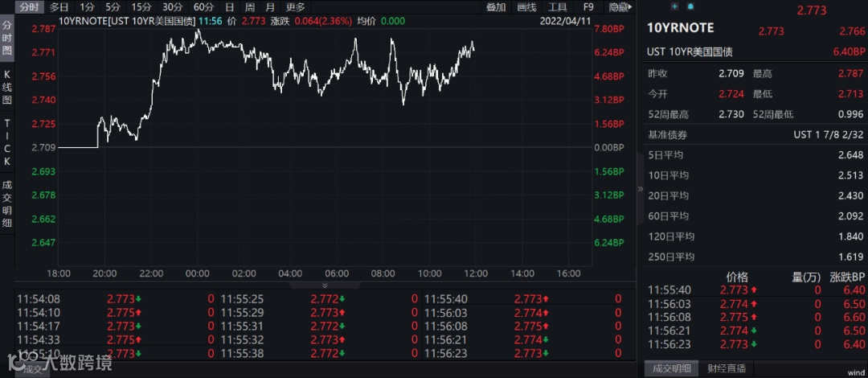This screenshot has width=868, height=378.
Task: Select the 11:54:33 tick row
Action: 117,339
